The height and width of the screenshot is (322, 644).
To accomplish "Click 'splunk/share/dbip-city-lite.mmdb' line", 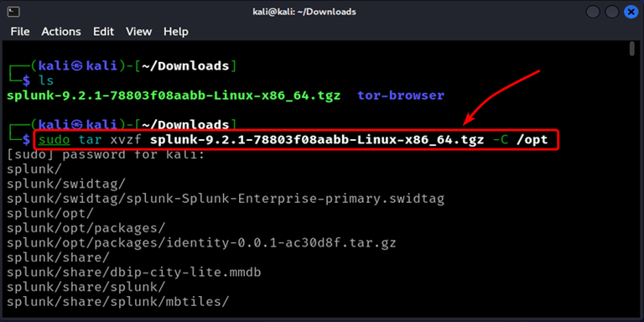I will click(134, 273).
